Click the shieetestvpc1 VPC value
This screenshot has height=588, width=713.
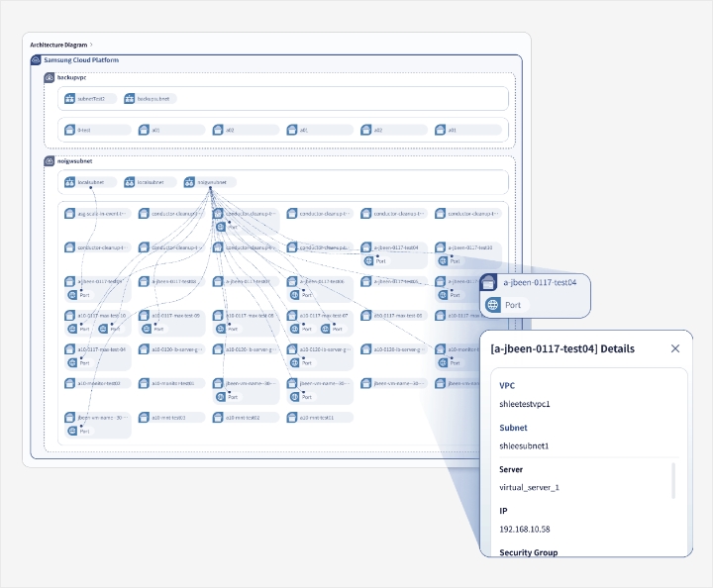click(525, 404)
